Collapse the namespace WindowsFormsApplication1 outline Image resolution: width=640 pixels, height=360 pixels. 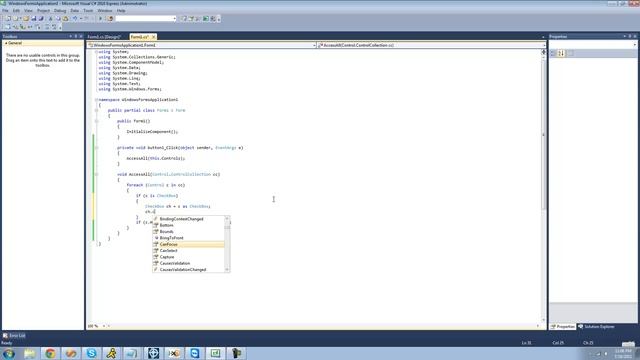[96, 100]
